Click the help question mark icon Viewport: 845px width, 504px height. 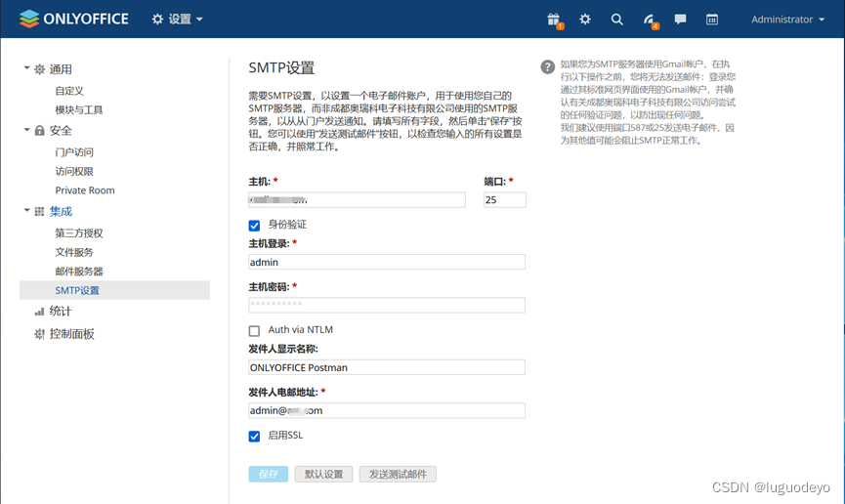pyautogui.click(x=547, y=66)
